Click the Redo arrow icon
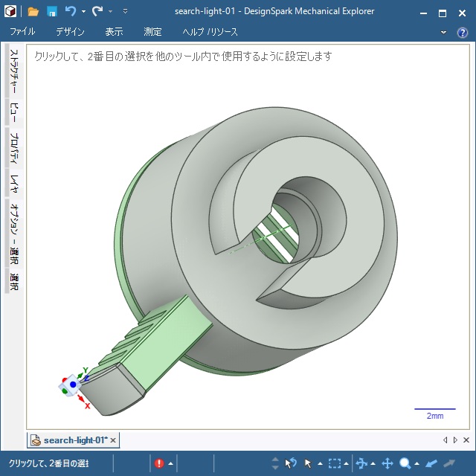Viewport: 476px width, 476px height. 97,11
